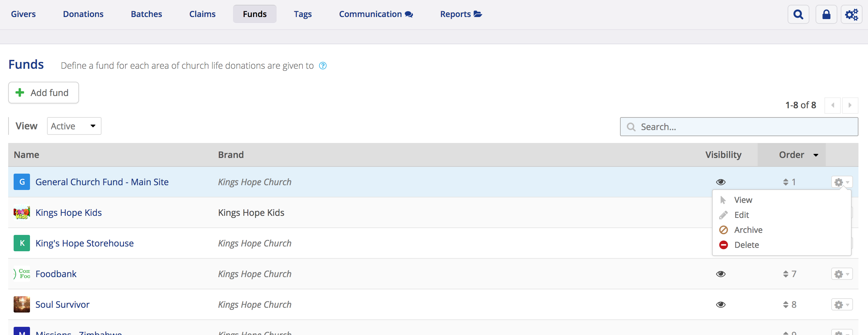868x335 pixels.
Task: Switch to the Donations tab
Action: (83, 14)
